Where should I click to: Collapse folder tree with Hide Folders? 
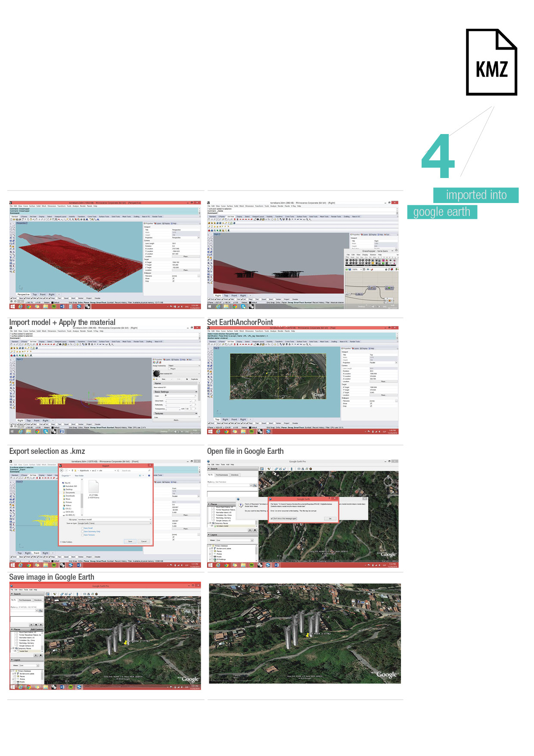66,542
